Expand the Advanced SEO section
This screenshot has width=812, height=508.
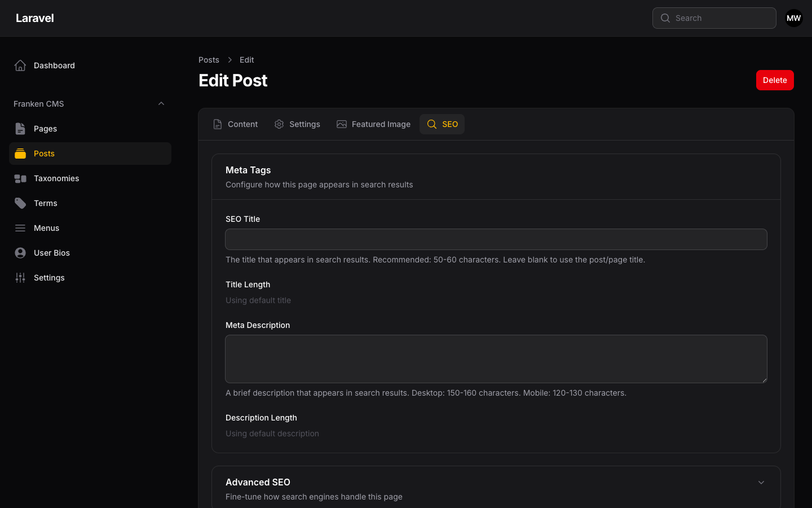point(761,483)
